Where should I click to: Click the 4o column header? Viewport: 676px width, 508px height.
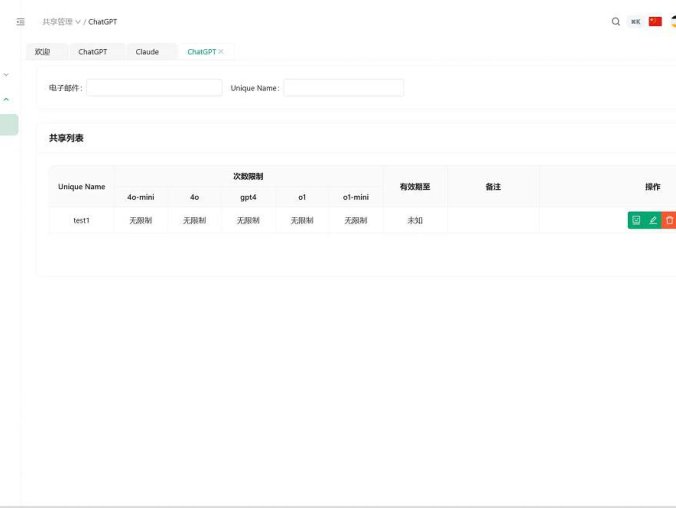(x=194, y=197)
